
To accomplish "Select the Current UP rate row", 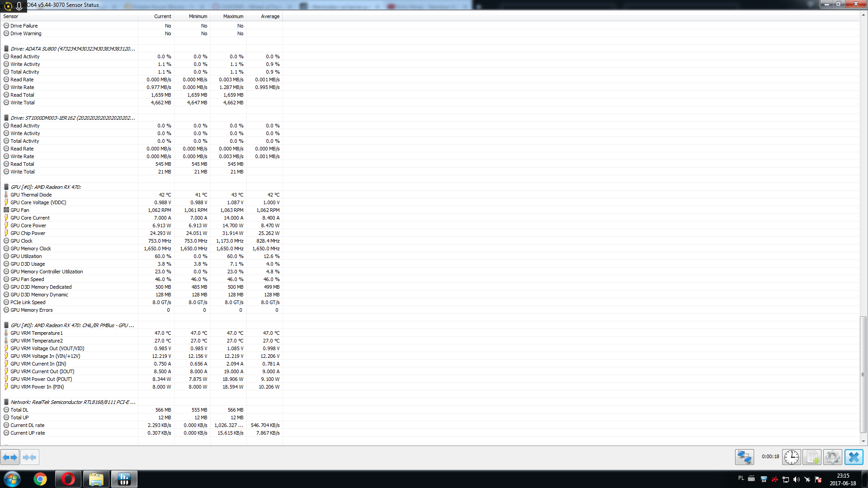I will tap(142, 433).
